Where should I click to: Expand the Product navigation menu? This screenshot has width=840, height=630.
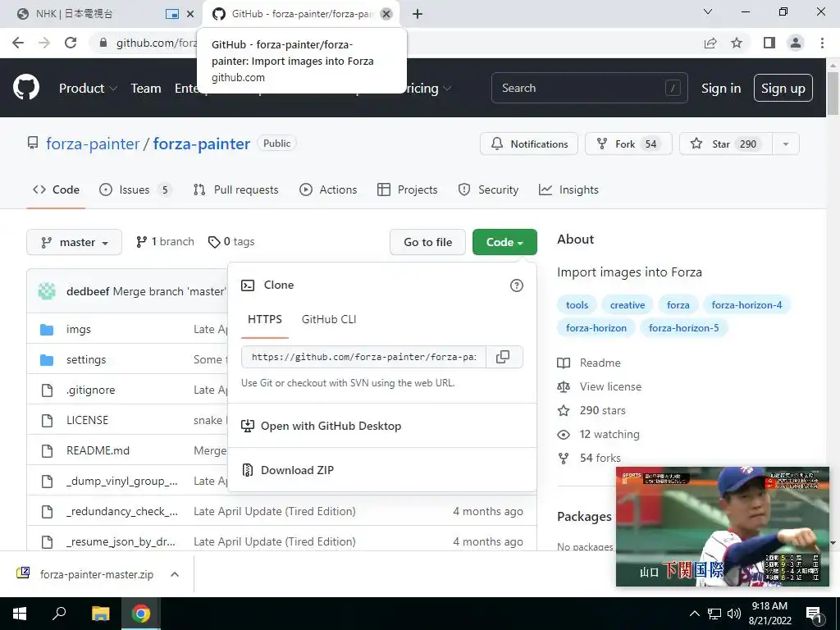88,89
